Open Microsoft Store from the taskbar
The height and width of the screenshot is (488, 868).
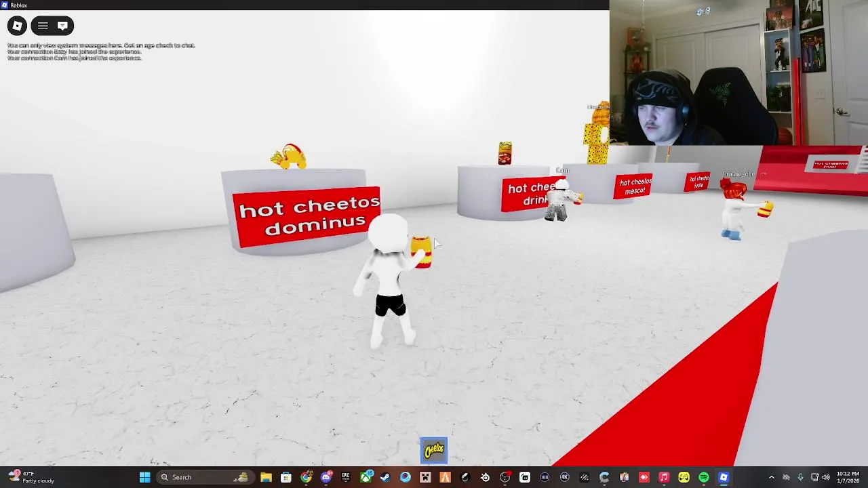click(286, 477)
